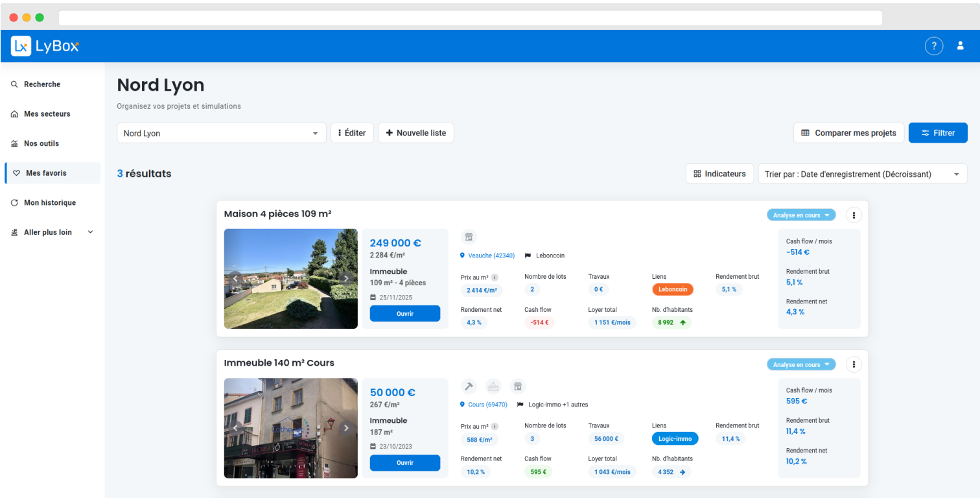Open the Indicateurs grid icon
980x498 pixels.
pos(697,173)
